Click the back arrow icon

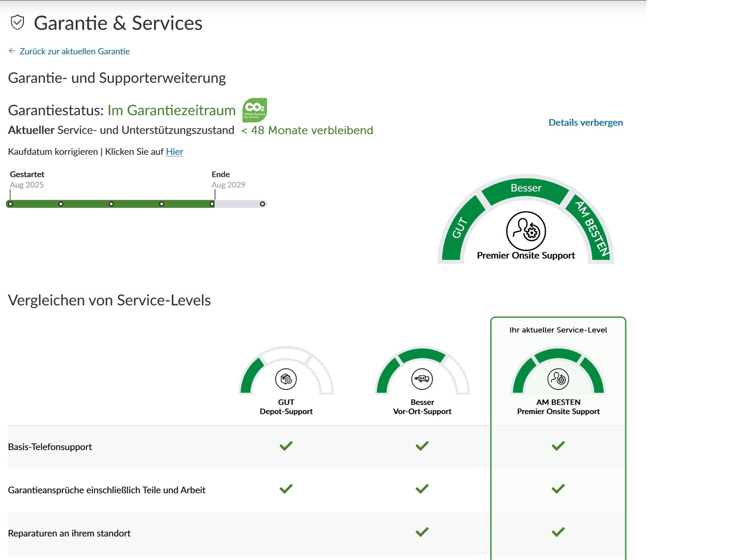(12, 51)
